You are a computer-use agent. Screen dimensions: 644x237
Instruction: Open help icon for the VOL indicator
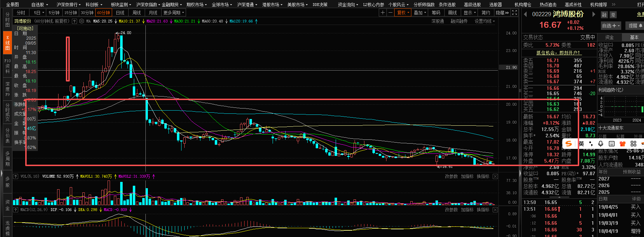point(16,176)
